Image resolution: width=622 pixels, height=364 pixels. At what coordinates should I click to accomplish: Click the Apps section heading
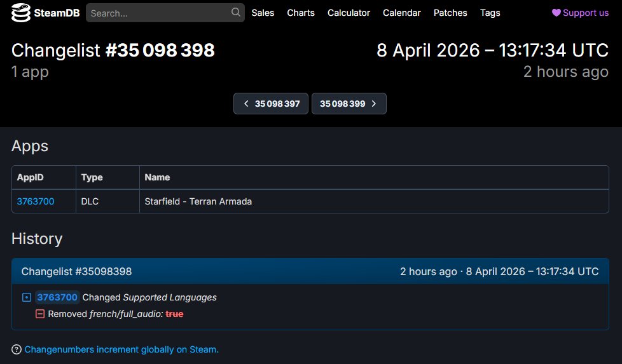coord(30,146)
